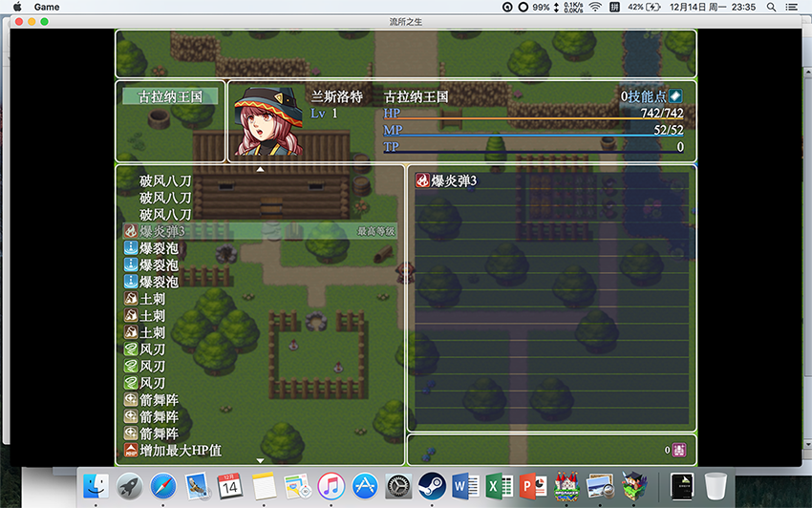Open Finder from the Dock
This screenshot has height=508, width=812.
(96, 486)
